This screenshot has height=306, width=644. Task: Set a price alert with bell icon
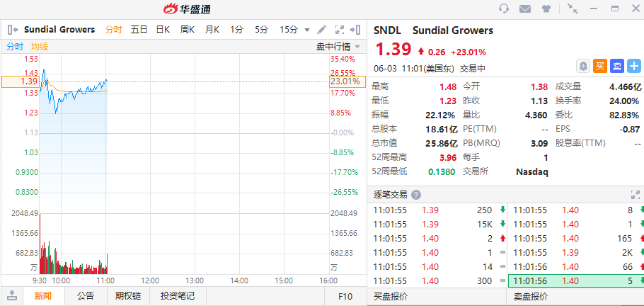(x=582, y=66)
